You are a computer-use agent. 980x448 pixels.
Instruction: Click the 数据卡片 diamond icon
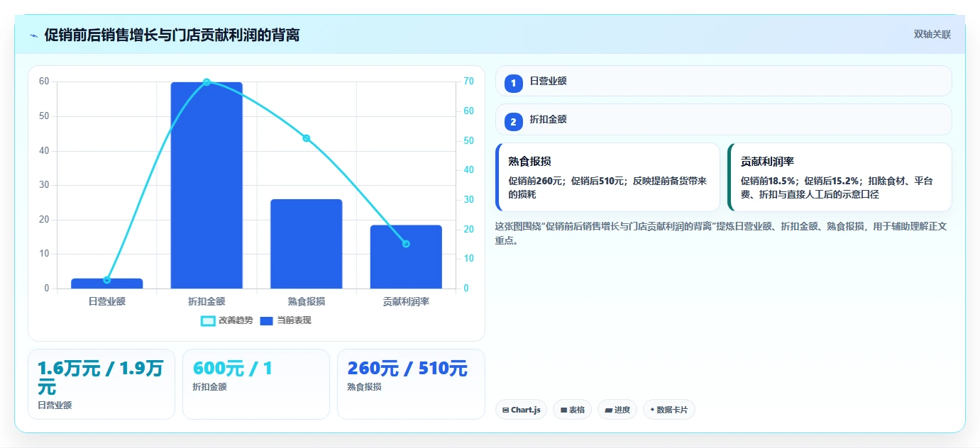[652, 409]
